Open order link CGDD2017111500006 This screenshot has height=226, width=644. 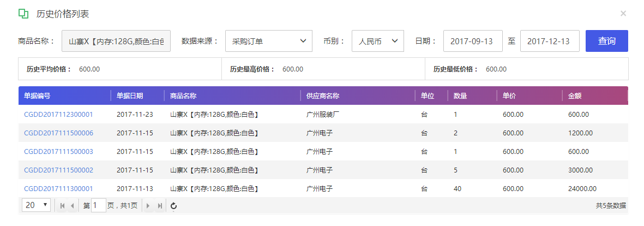pos(59,133)
